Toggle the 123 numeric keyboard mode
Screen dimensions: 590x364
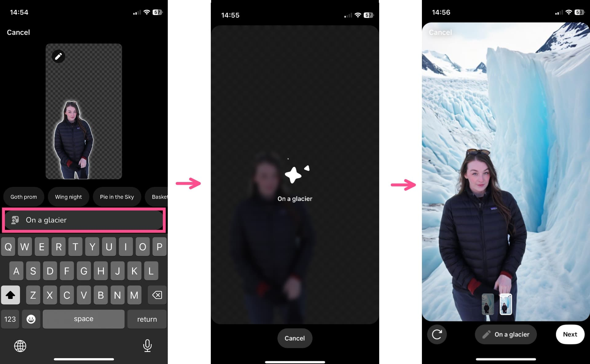tap(10, 319)
